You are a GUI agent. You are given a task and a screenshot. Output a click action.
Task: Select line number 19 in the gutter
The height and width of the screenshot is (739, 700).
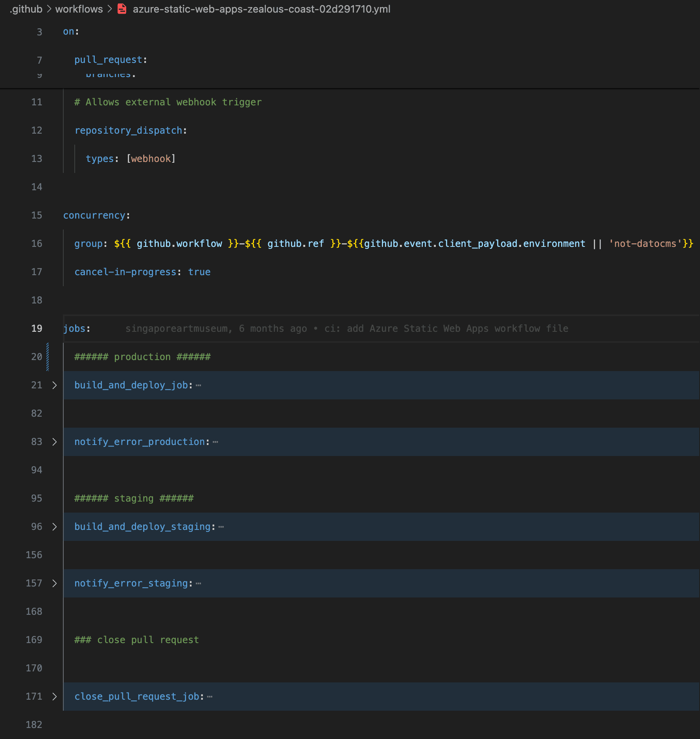tap(37, 329)
